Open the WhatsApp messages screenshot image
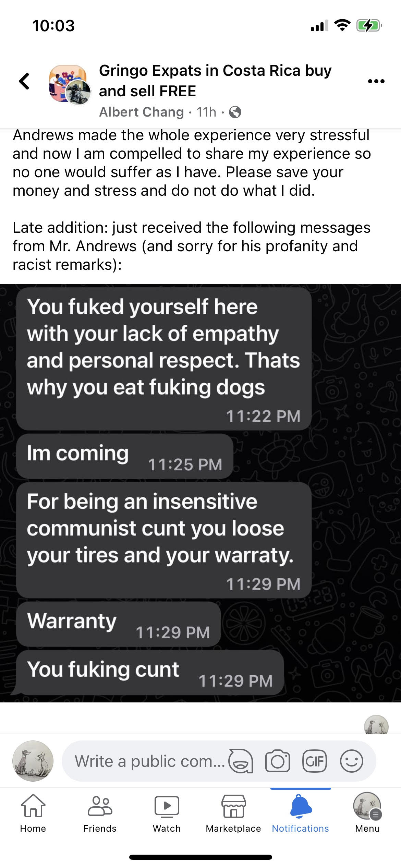 coord(200,493)
